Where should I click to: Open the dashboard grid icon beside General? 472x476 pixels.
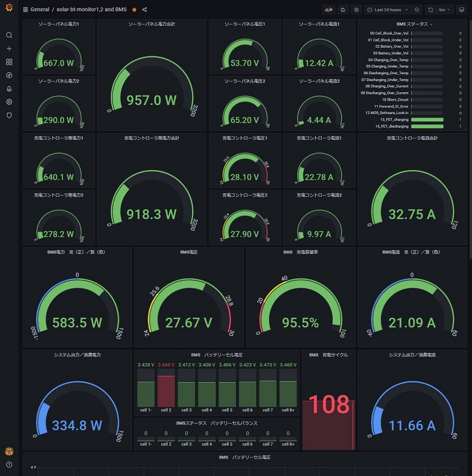pos(25,10)
